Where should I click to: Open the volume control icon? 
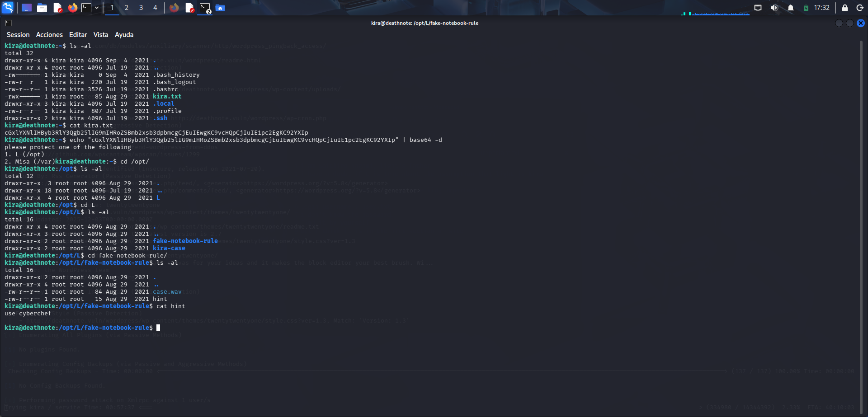(x=774, y=8)
